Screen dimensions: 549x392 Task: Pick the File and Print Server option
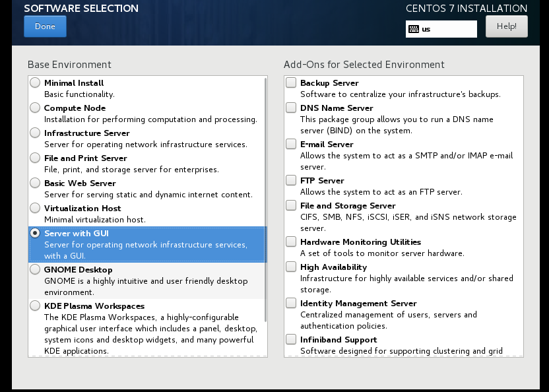coord(35,158)
